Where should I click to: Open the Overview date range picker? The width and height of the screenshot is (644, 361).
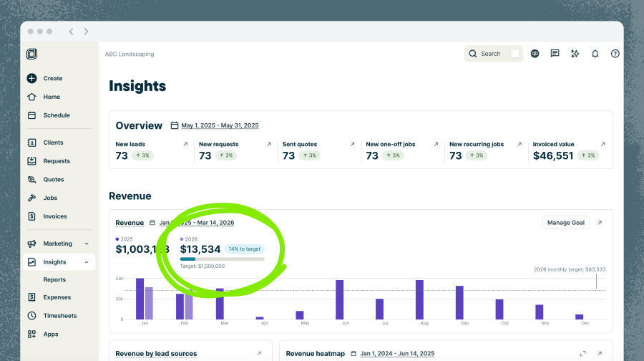(219, 125)
